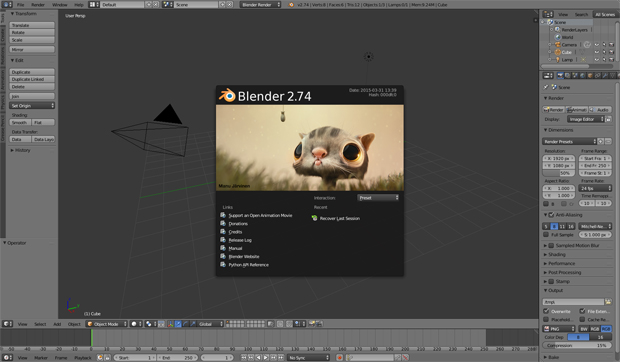Toggle Lamp render camera icon in outliner
Viewport: 620px width, 362px height.
(611, 60)
